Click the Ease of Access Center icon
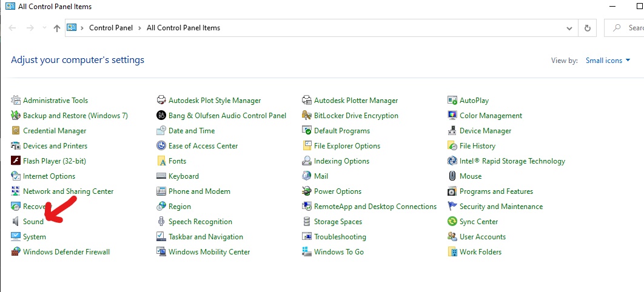This screenshot has height=292, width=644. click(161, 146)
